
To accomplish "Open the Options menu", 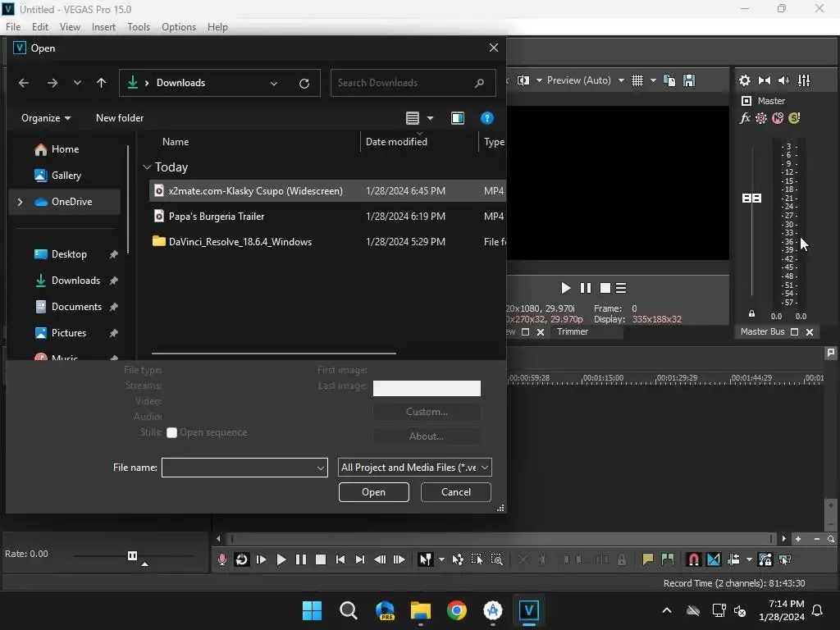I will click(178, 27).
